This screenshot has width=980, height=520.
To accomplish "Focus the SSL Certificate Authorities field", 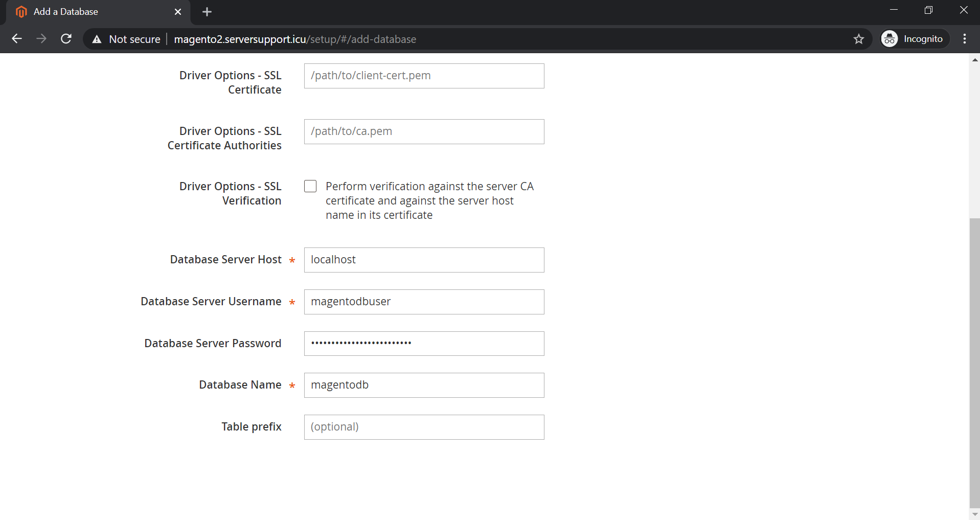I will (x=424, y=131).
